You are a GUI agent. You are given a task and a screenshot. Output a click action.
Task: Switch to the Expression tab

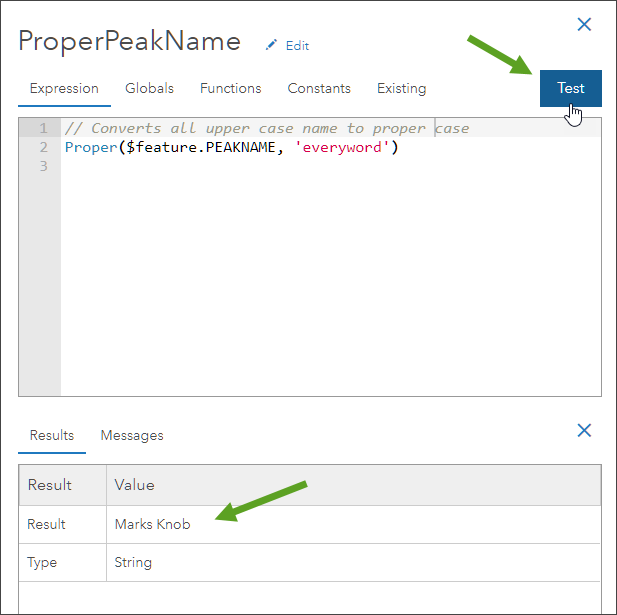point(64,88)
